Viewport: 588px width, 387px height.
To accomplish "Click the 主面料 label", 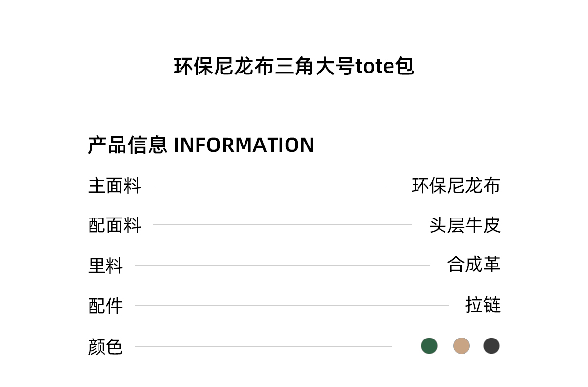I will pos(115,186).
